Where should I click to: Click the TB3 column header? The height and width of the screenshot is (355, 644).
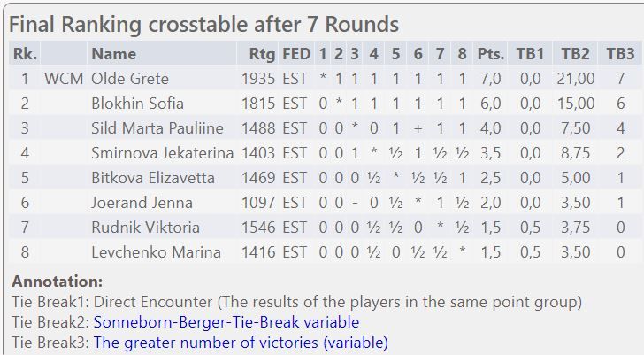[x=620, y=54]
